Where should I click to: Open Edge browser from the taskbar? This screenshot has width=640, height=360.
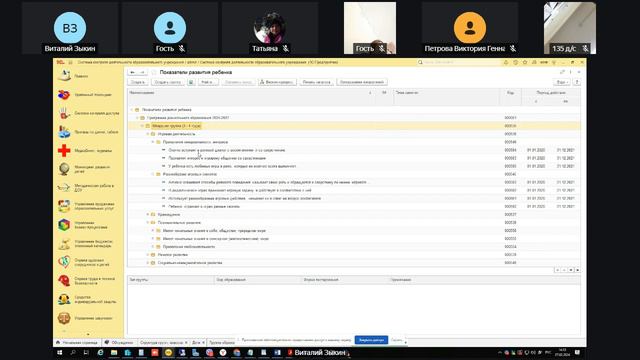click(x=100, y=353)
